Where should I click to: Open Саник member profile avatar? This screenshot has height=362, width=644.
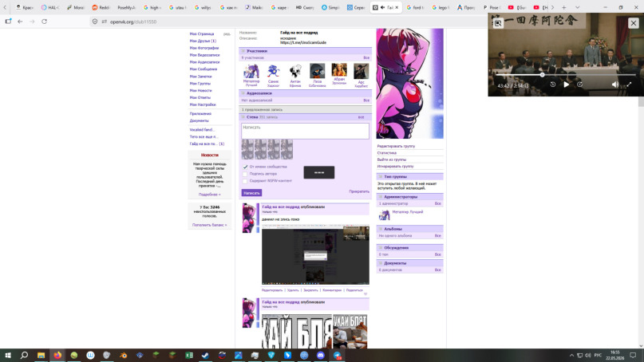click(273, 71)
